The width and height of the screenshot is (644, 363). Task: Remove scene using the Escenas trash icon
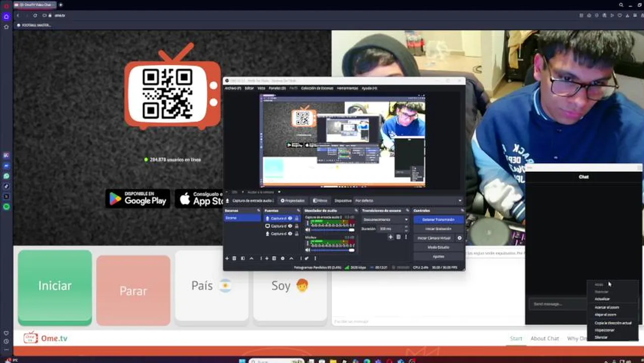click(x=234, y=258)
